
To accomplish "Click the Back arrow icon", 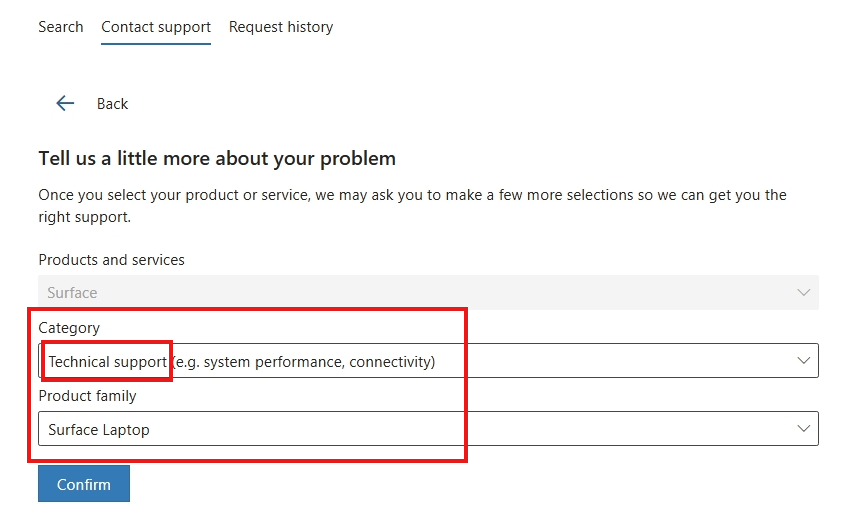I will [65, 103].
